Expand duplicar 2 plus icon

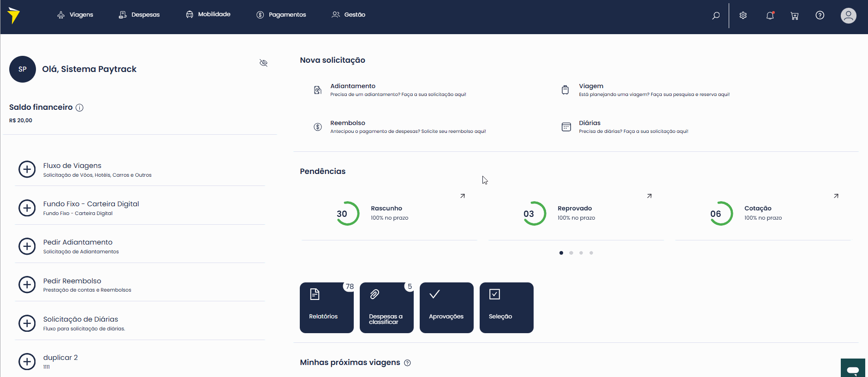coord(27,362)
